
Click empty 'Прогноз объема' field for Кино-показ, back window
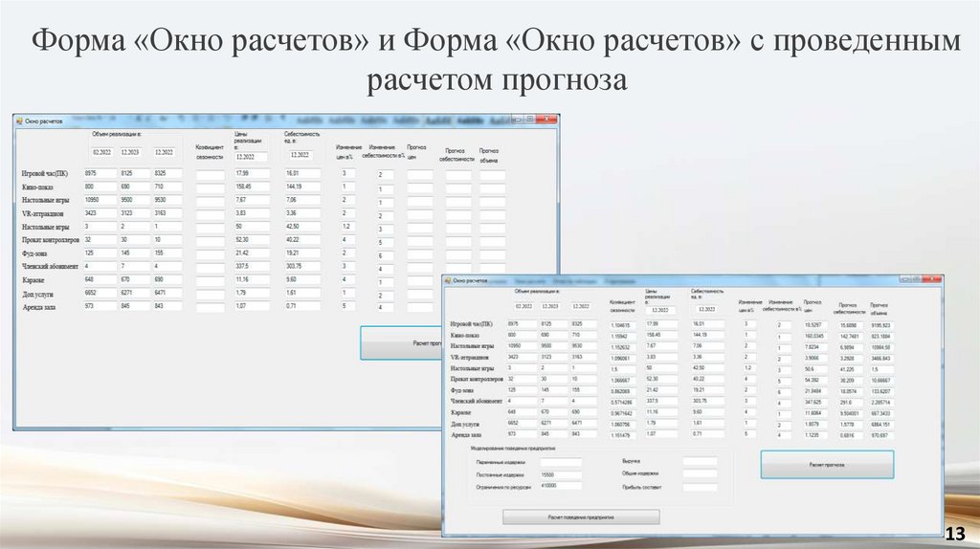pos(493,188)
